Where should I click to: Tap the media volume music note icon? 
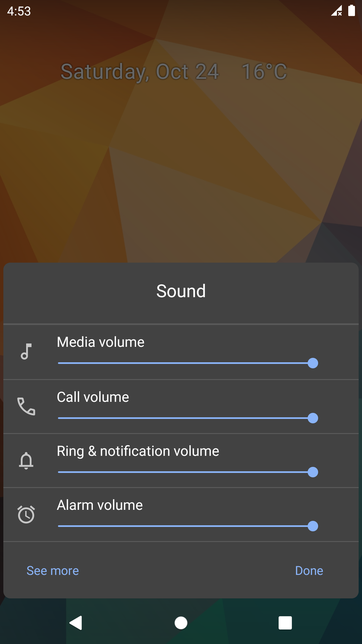pos(26,352)
